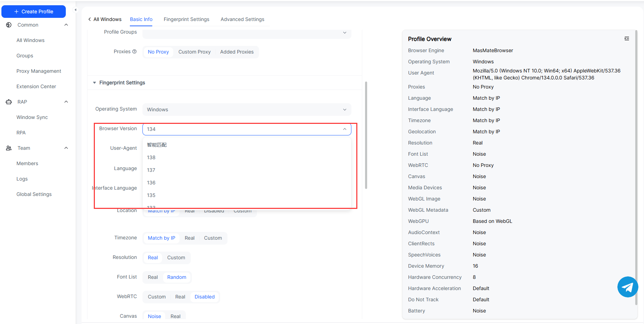Image resolution: width=644 pixels, height=324 pixels.
Task: Choose Custom for Timezone setting
Action: [213, 238]
